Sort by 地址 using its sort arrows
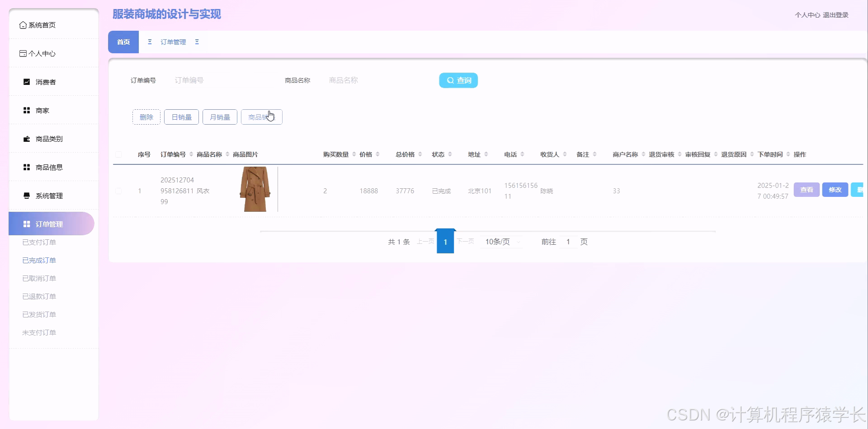Viewport: 868px width, 429px height. coord(486,154)
